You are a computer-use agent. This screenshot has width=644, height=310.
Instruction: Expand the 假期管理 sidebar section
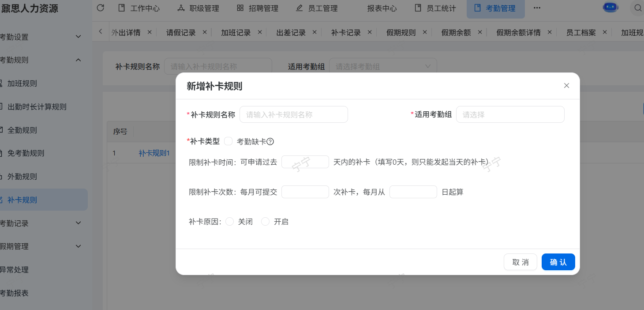coord(78,246)
